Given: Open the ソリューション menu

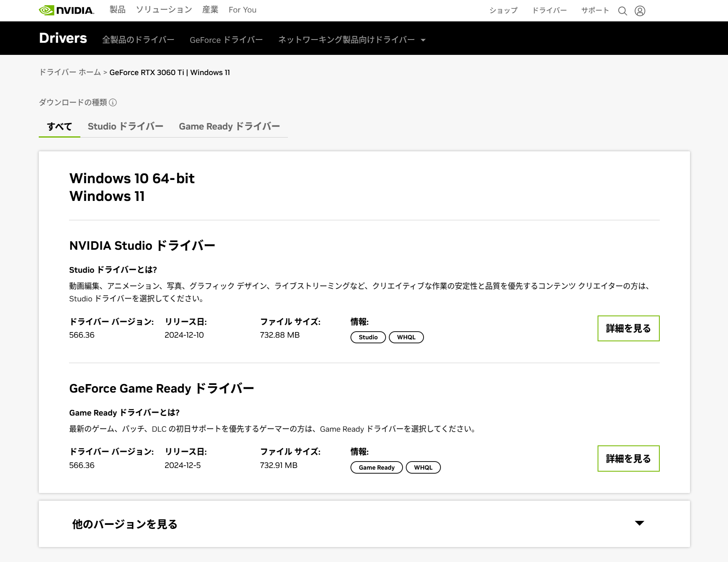Looking at the screenshot, I should pyautogui.click(x=164, y=10).
